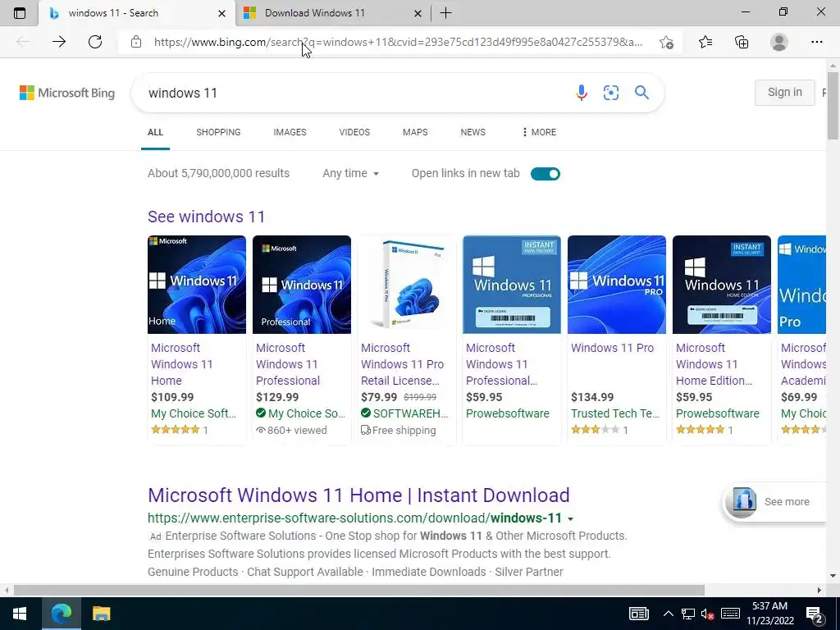
Task: Show hidden system tray icons
Action: [668, 614]
